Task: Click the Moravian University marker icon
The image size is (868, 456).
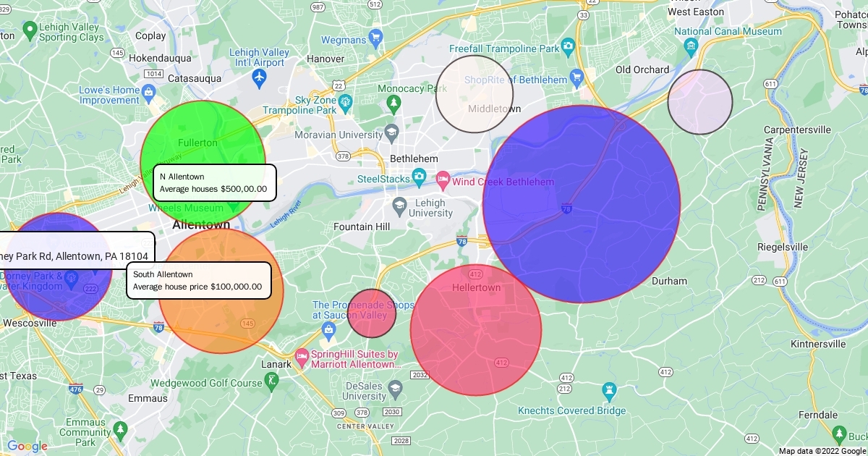Action: pos(391,132)
